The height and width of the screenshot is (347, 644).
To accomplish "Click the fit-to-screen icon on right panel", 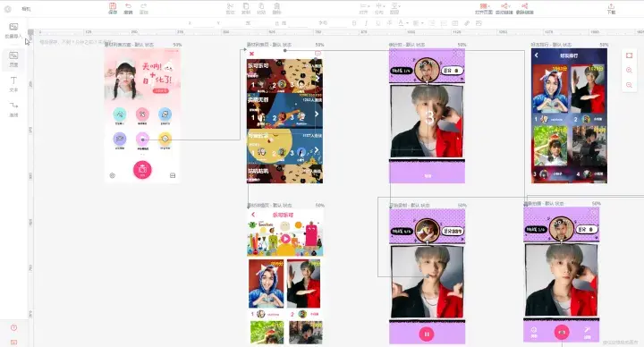I will click(629, 55).
